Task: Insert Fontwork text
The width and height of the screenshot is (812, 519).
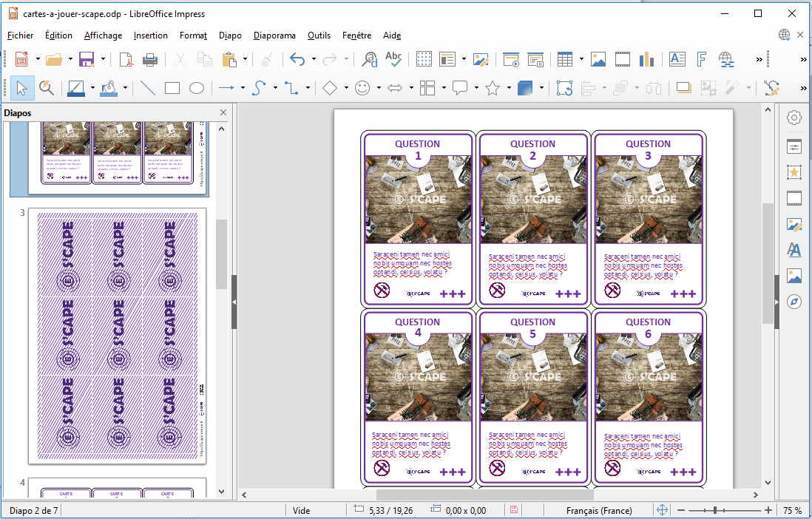Action: 702,60
